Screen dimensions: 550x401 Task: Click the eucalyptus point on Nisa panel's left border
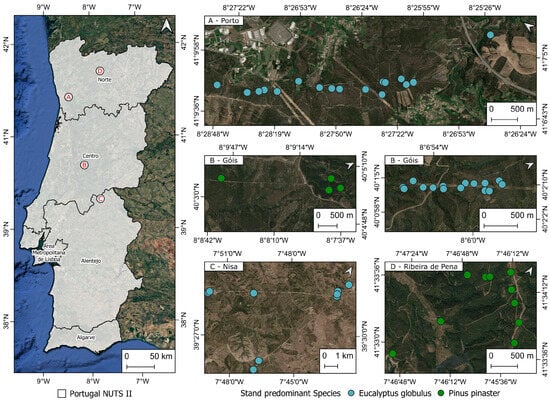tap(209, 292)
